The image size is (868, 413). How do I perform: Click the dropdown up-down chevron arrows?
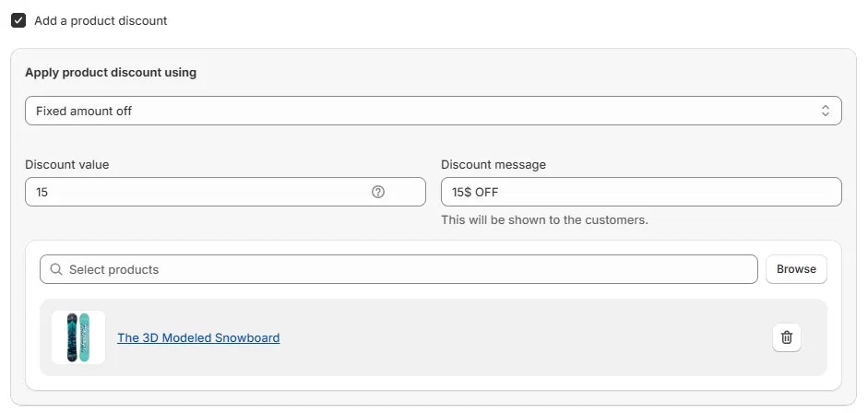(825, 111)
